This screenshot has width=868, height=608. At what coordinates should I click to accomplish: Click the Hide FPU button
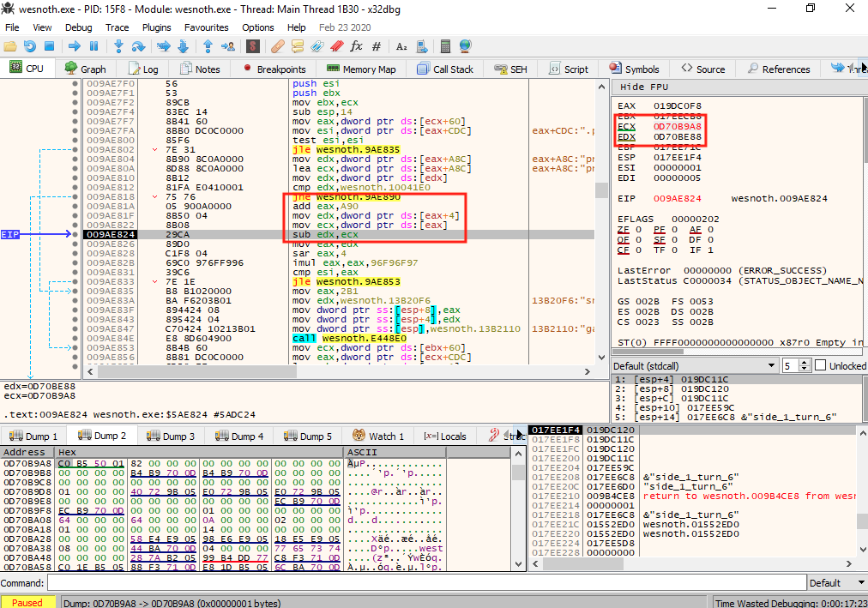pyautogui.click(x=644, y=87)
